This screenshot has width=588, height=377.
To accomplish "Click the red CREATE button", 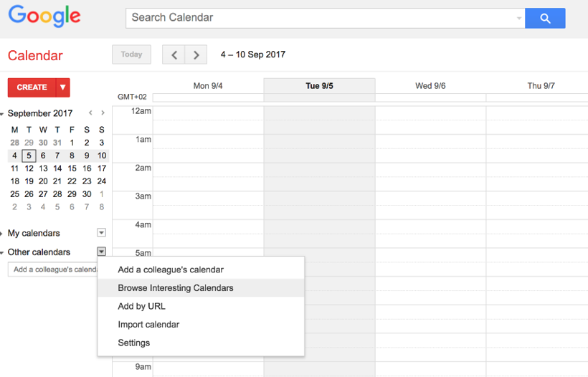I will (x=32, y=87).
